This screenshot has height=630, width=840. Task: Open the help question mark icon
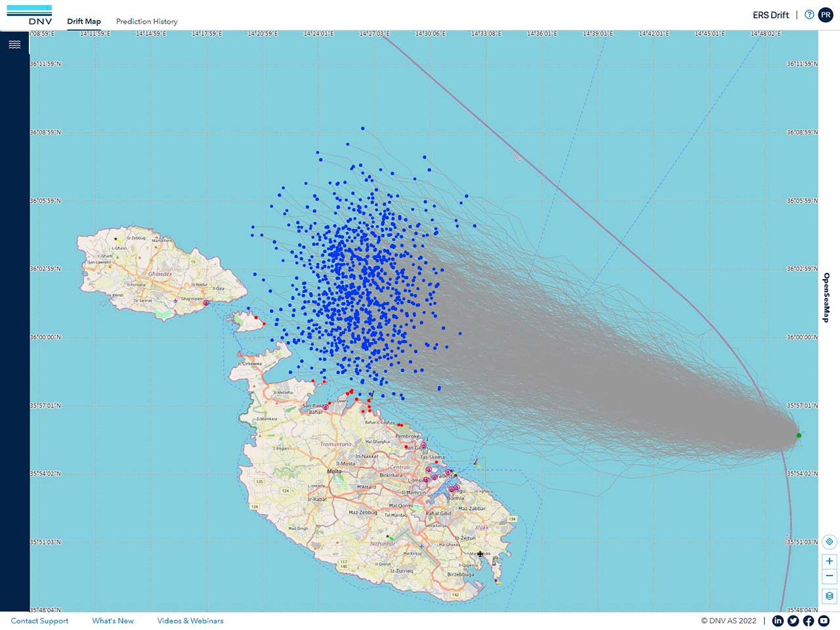pos(809,14)
